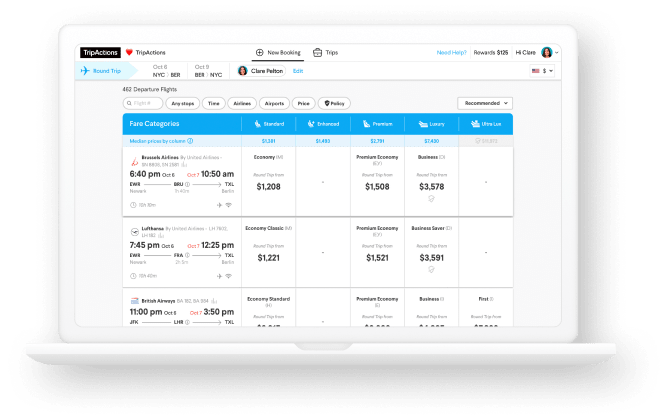Click the Lufthansa flight duration clock icon

[x=133, y=276]
